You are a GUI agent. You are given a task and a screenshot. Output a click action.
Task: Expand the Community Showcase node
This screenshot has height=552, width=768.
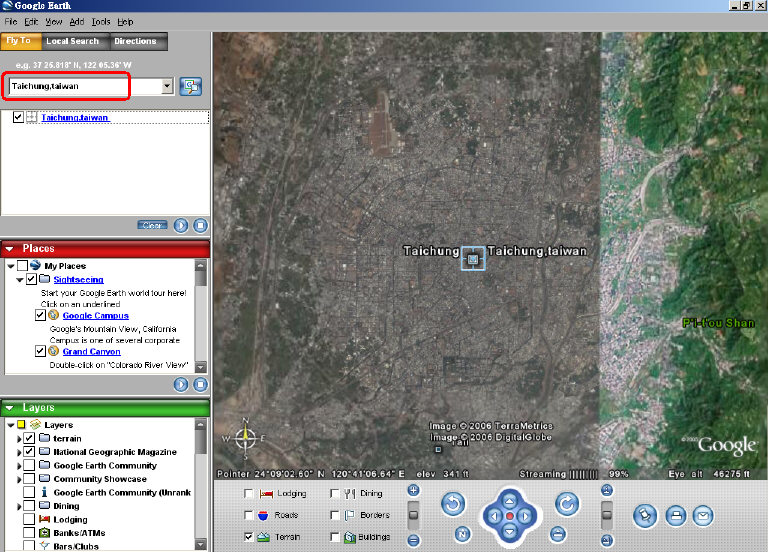19,480
